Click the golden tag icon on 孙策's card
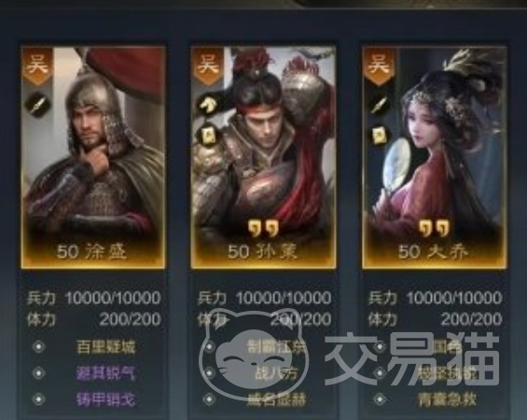This screenshot has height=420, width=527. point(205,135)
